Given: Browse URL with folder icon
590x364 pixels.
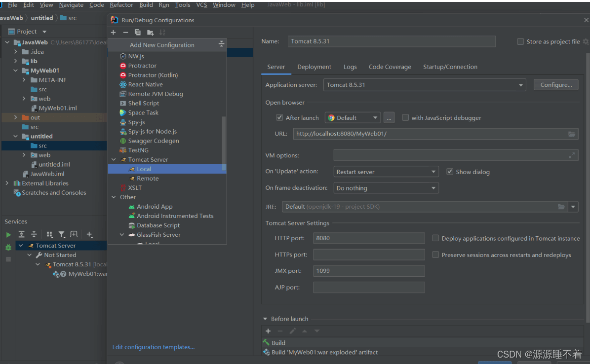Looking at the screenshot, I should tap(572, 134).
